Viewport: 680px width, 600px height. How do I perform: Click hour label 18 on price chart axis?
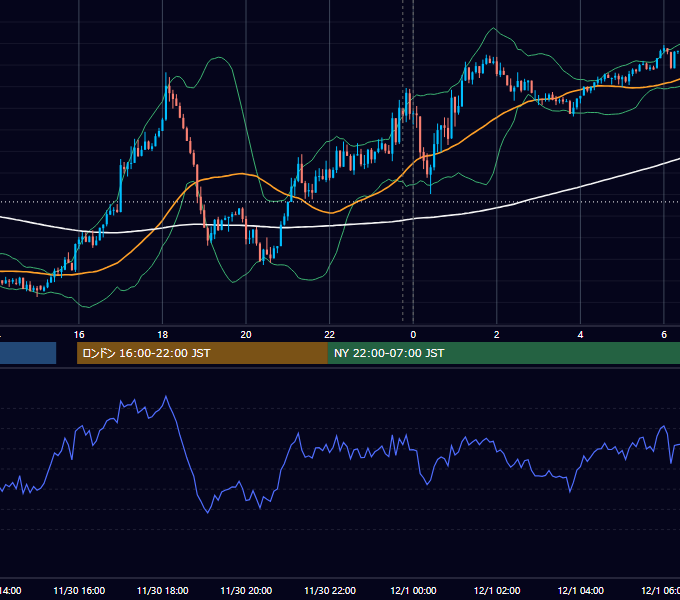pyautogui.click(x=163, y=335)
